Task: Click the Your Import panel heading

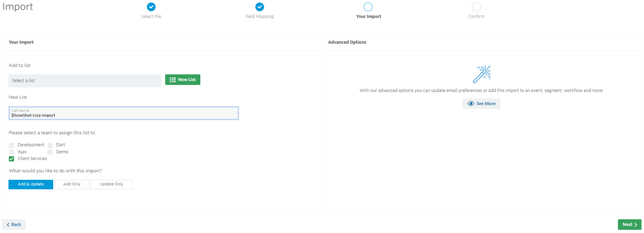Action: click(x=21, y=42)
